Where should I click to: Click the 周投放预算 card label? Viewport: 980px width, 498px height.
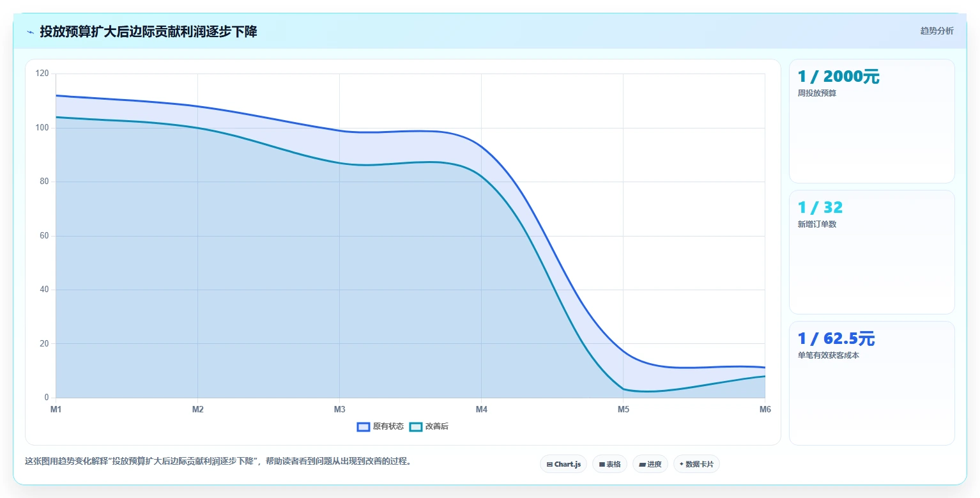(x=816, y=93)
